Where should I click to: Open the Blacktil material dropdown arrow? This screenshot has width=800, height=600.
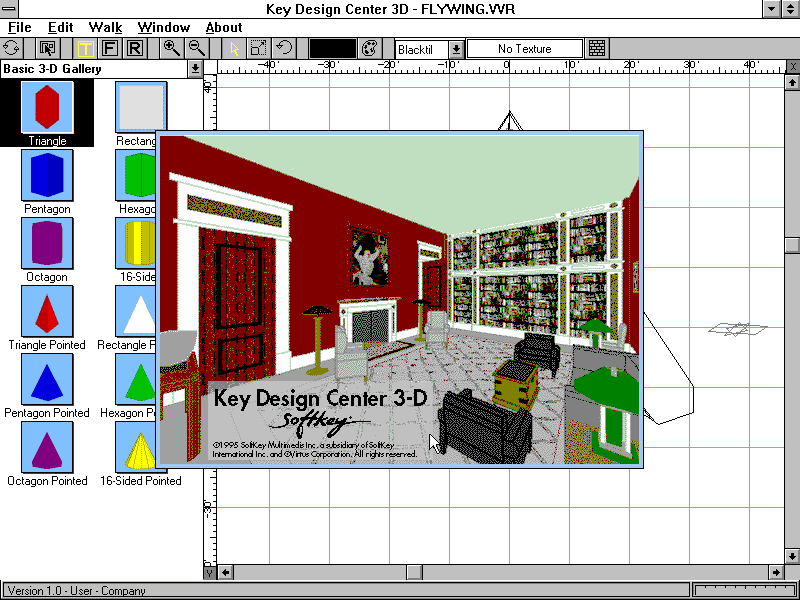(x=457, y=49)
